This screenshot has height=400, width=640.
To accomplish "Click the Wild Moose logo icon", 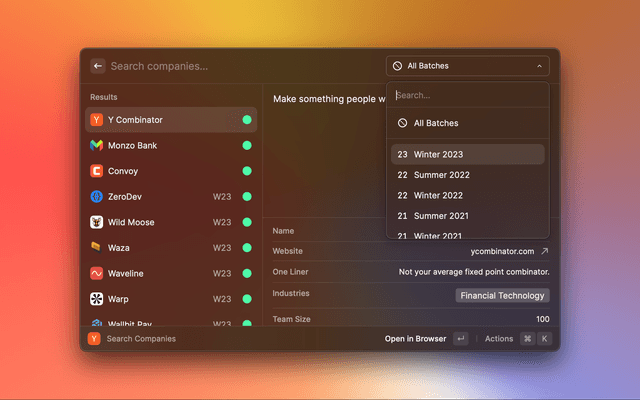I will pyautogui.click(x=97, y=222).
